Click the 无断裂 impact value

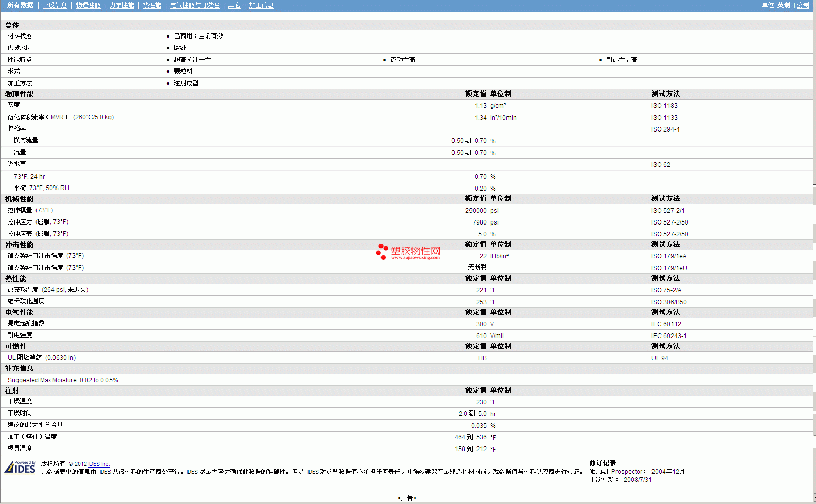coord(477,267)
